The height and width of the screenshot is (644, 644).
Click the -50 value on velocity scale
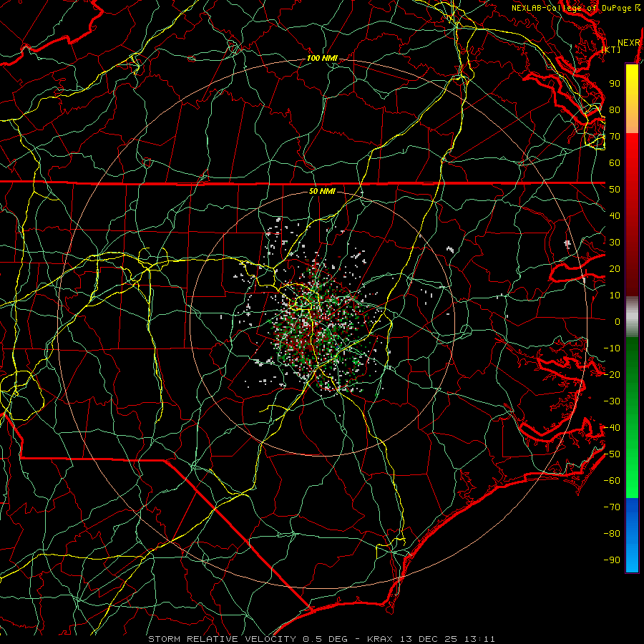coord(612,454)
